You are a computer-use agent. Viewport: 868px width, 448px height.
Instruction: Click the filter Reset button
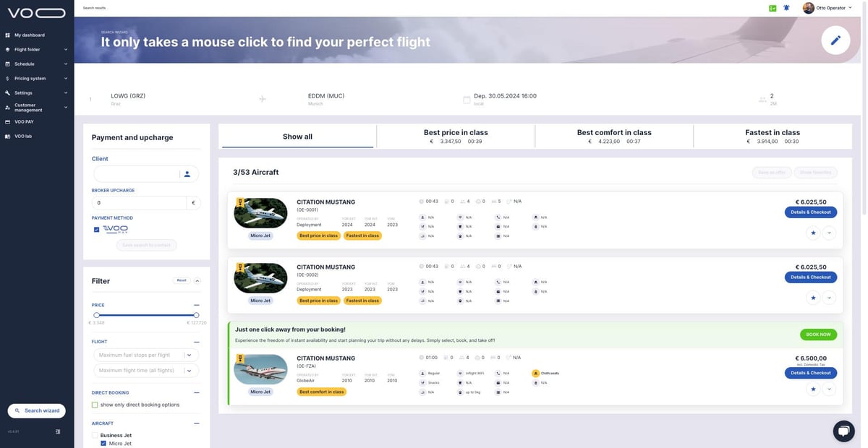pyautogui.click(x=182, y=280)
